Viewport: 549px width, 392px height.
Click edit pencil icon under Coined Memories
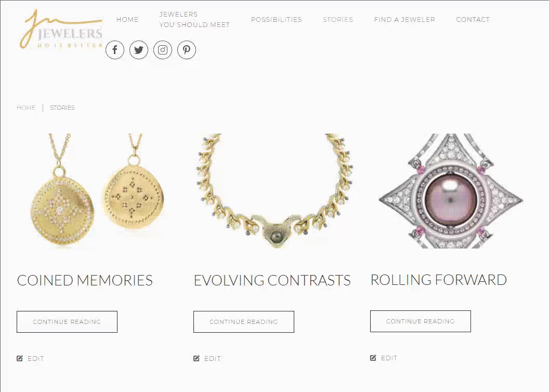pos(20,358)
